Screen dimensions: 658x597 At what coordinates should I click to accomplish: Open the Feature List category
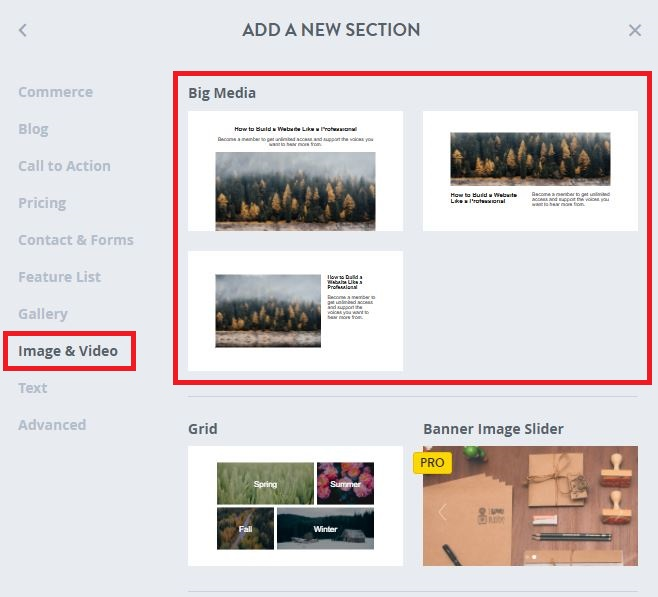[x=59, y=277]
